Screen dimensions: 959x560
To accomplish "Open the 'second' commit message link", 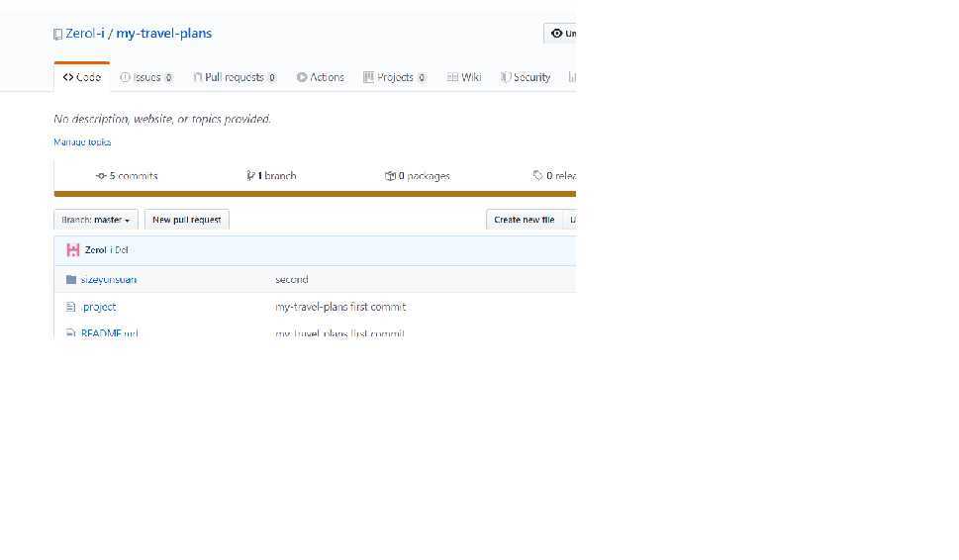I will pos(292,279).
